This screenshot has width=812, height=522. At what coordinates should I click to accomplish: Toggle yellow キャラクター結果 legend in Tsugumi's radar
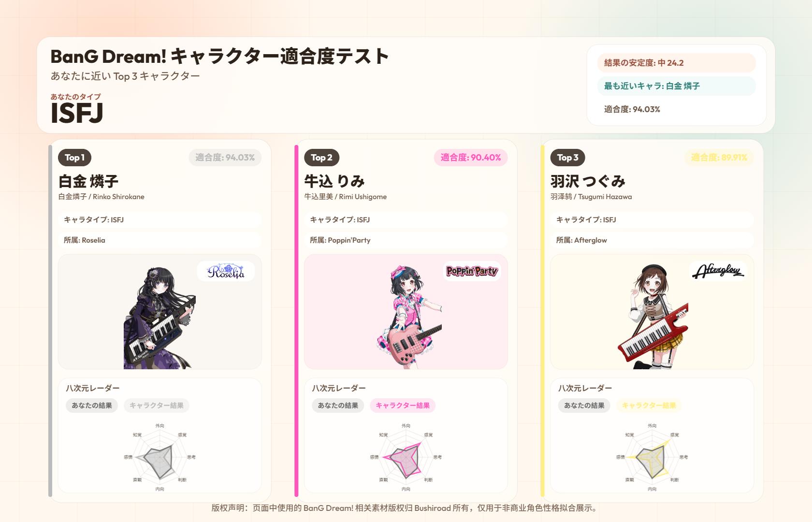[x=649, y=406]
